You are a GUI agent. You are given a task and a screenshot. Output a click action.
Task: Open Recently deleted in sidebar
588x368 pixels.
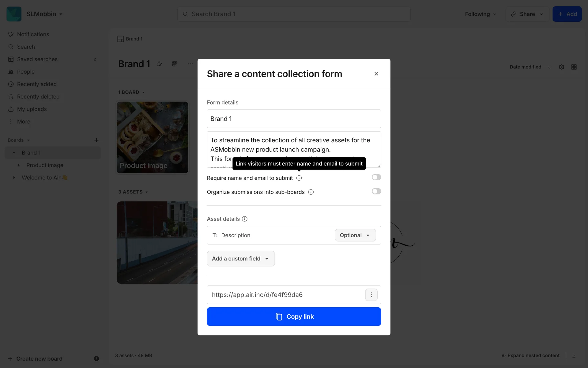[x=38, y=97]
